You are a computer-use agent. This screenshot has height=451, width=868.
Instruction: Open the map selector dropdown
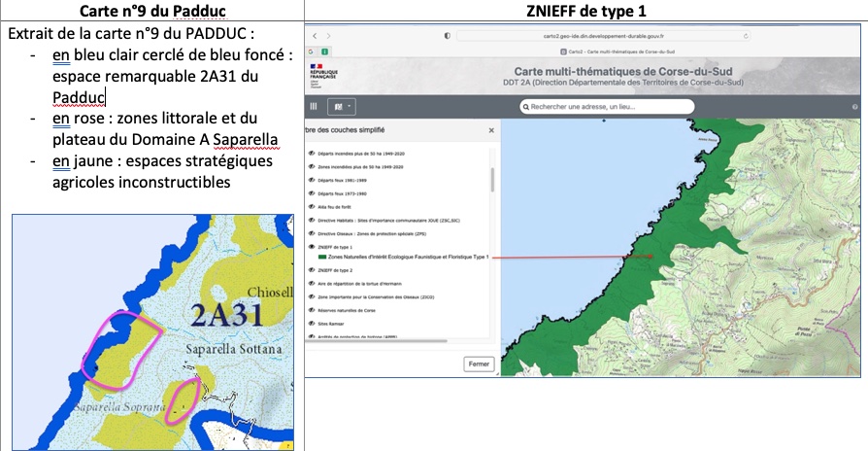point(342,107)
